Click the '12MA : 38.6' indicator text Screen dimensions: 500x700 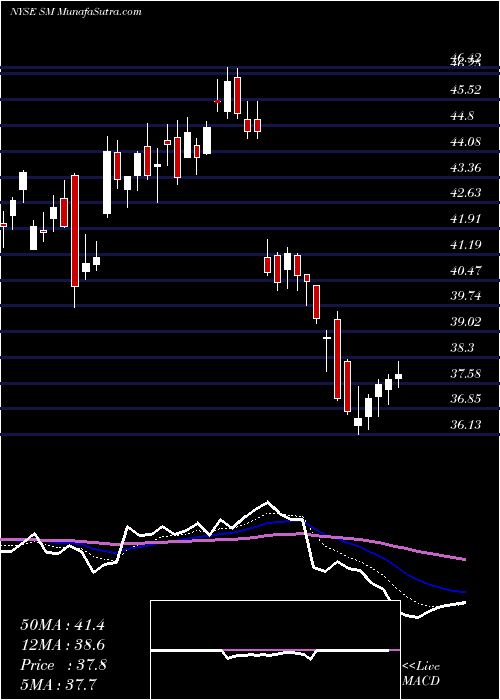coord(62,645)
